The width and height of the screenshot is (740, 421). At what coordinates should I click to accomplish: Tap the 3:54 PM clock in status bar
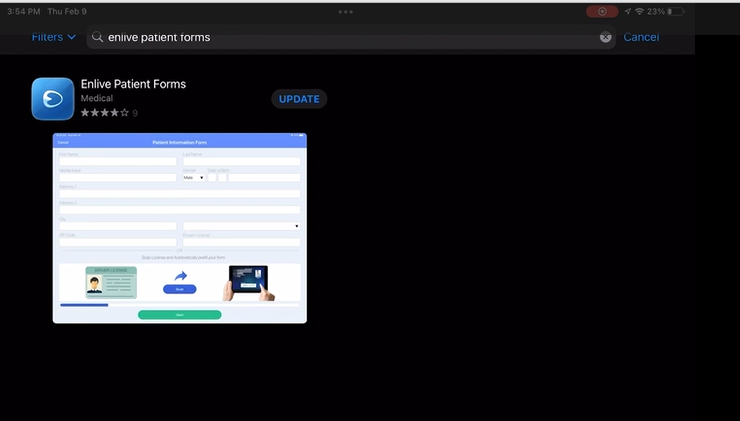click(24, 11)
